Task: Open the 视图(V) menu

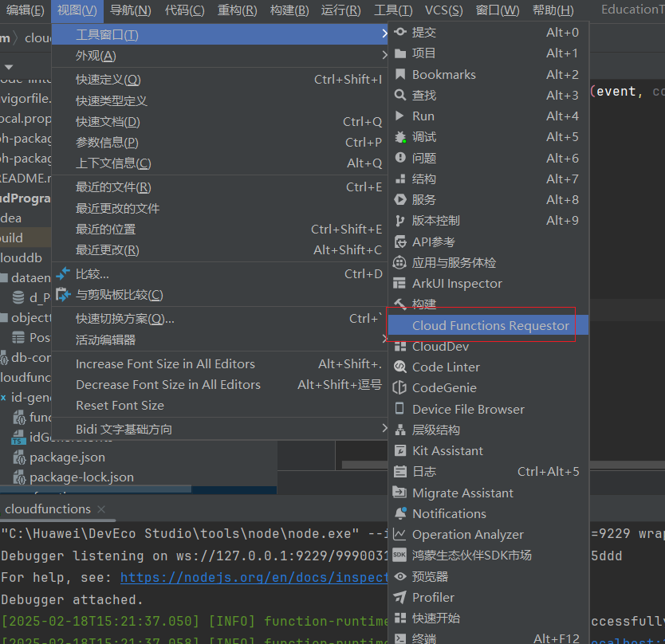Action: [77, 10]
